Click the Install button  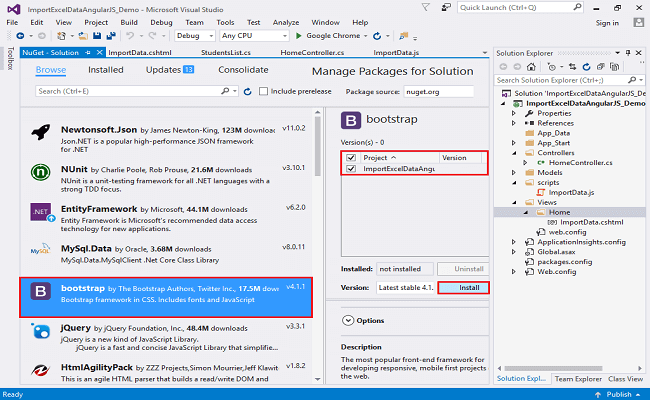(463, 288)
